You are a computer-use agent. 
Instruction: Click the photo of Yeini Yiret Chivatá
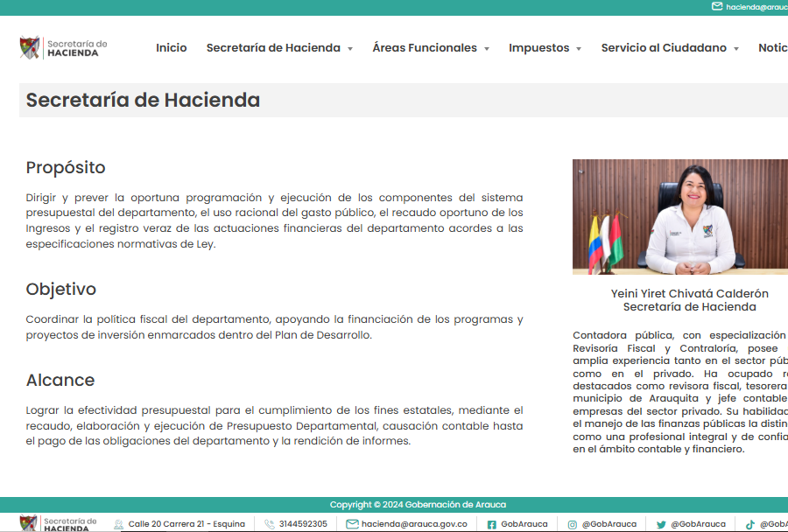click(680, 216)
